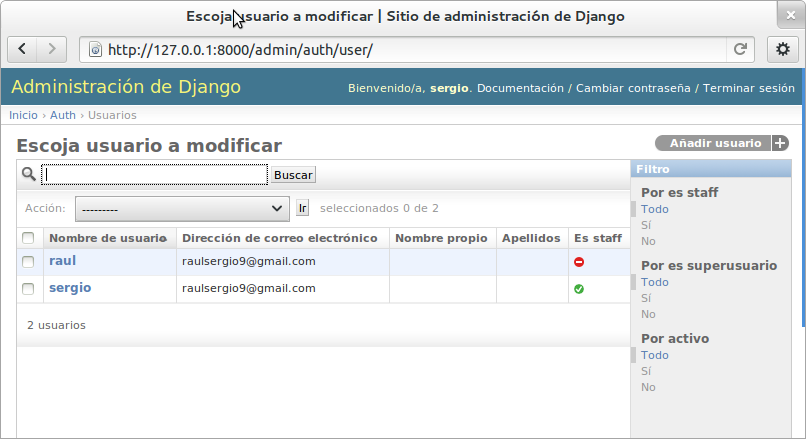The width and height of the screenshot is (806, 439).
Task: Go forward with the browser forward arrow
Action: pyautogui.click(x=51, y=49)
